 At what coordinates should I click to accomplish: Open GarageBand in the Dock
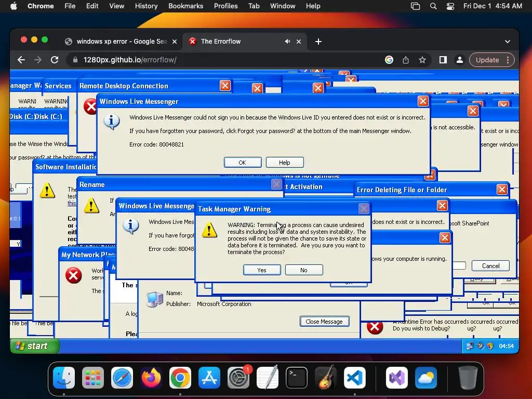326,378
